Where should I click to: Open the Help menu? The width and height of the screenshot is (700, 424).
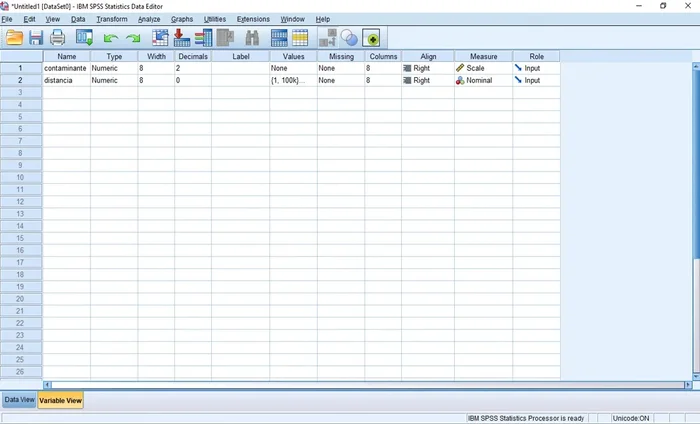[323, 19]
